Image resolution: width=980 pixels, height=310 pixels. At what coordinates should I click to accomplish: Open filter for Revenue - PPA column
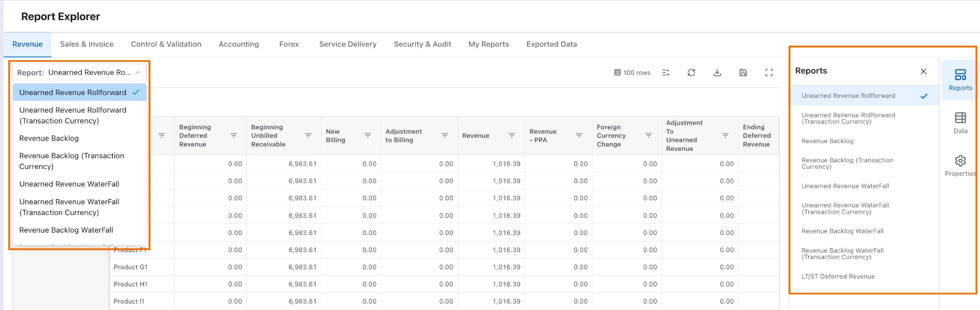coord(579,136)
